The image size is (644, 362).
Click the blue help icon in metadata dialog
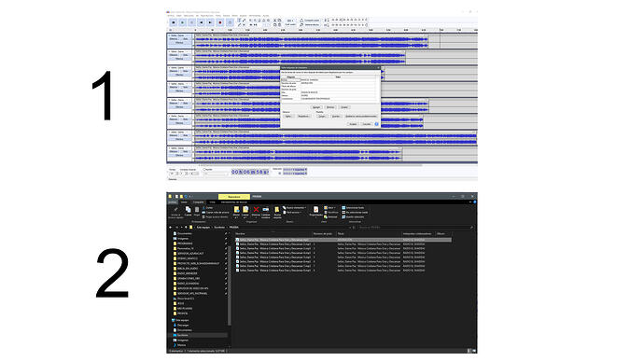[377, 124]
